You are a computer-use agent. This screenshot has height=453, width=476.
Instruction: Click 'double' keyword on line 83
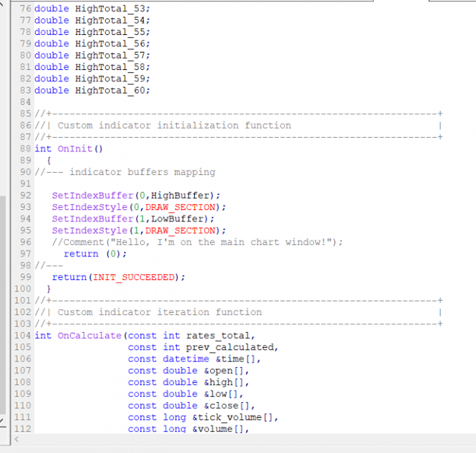point(52,91)
